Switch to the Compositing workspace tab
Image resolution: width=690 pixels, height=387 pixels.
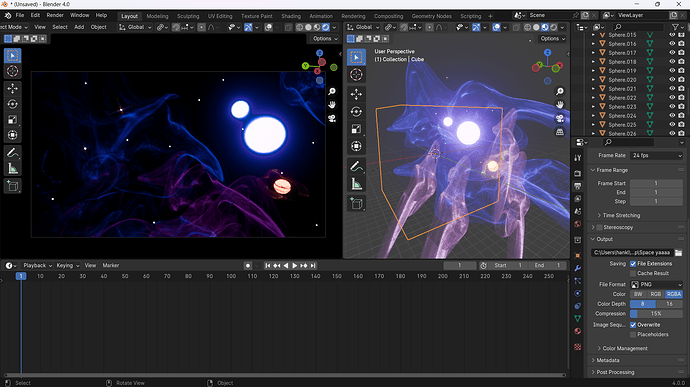tap(388, 16)
